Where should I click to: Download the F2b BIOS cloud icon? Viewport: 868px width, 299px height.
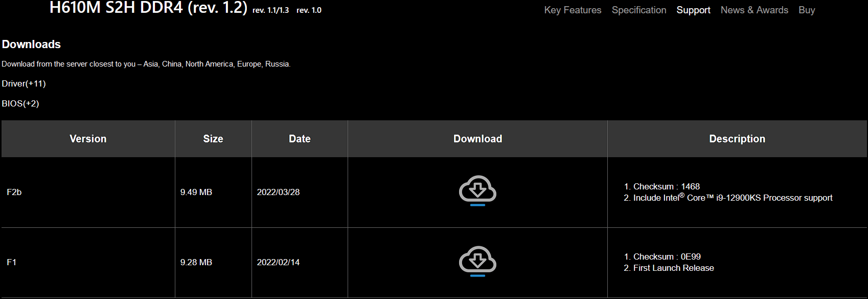[x=477, y=190]
